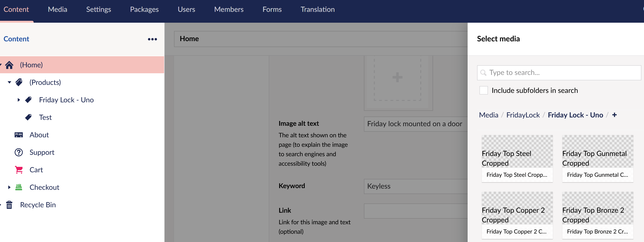Open the Content tree options ellipsis
644x242 pixels.
152,39
